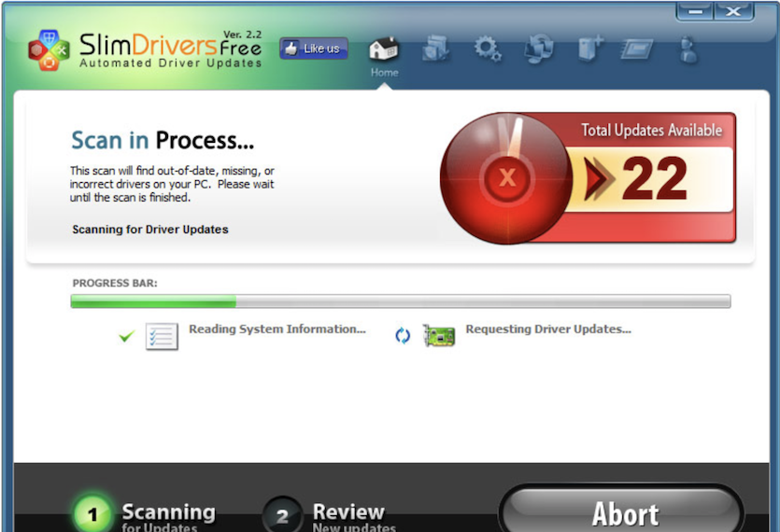Click the PROGRESS BAR label
The height and width of the screenshot is (532, 780).
[115, 283]
